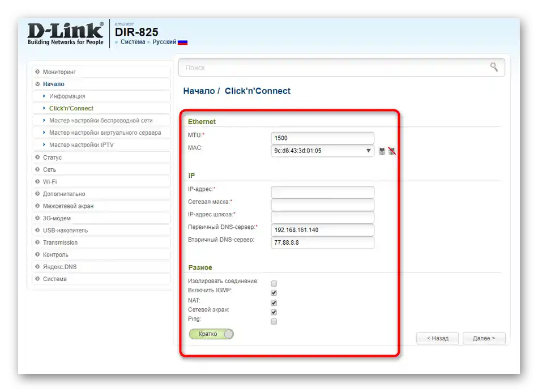Click the Назад button
The height and width of the screenshot is (392, 538).
(x=437, y=338)
